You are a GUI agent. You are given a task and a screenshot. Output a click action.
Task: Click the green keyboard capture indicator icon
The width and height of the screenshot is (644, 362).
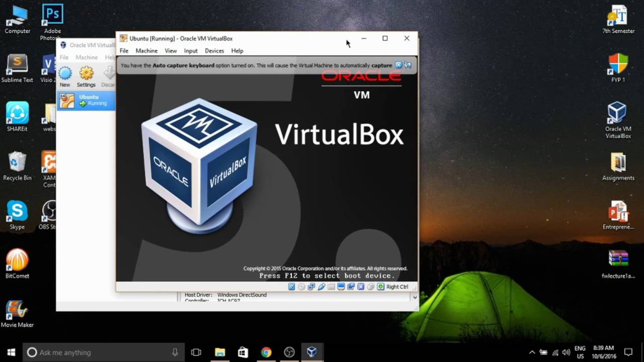pos(381,287)
